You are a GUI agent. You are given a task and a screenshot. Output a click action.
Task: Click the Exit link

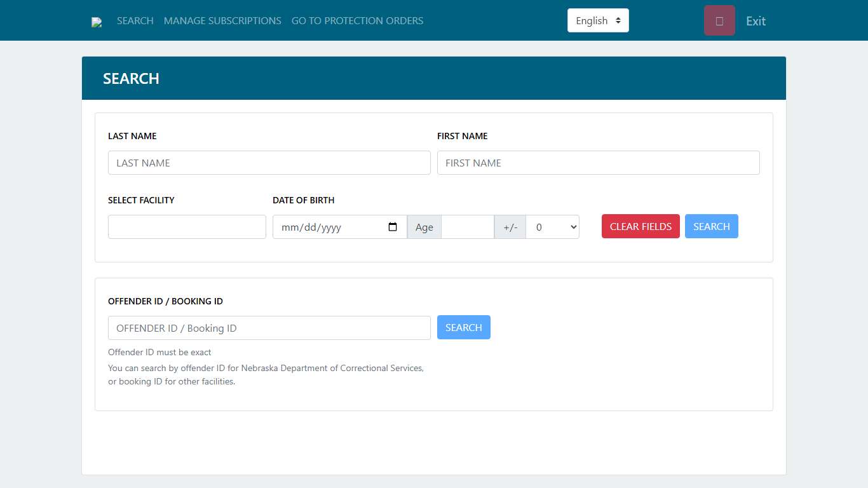(755, 20)
